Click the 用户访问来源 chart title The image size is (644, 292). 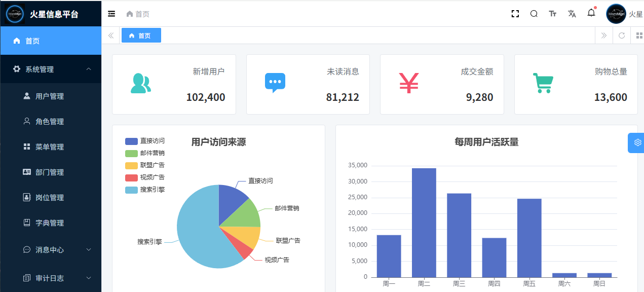[x=219, y=142]
